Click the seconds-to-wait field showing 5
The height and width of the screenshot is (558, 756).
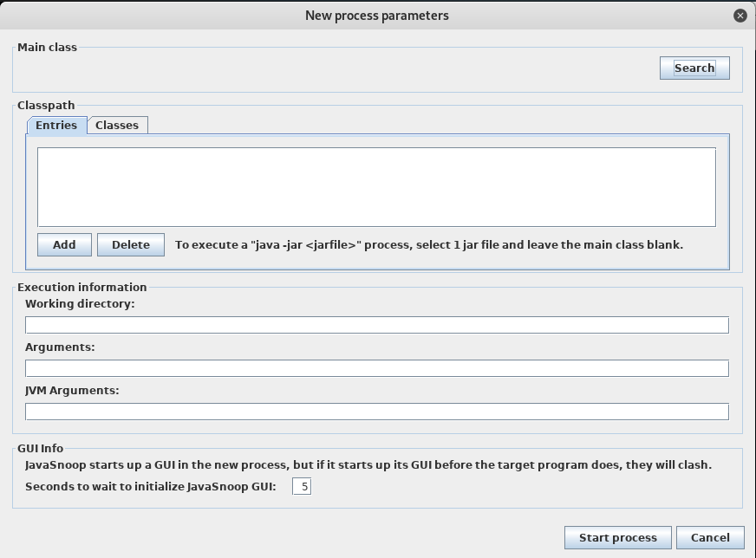click(x=302, y=487)
